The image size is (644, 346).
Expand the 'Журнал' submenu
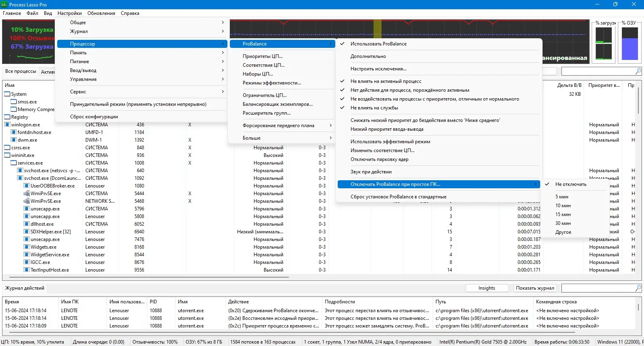(x=142, y=31)
